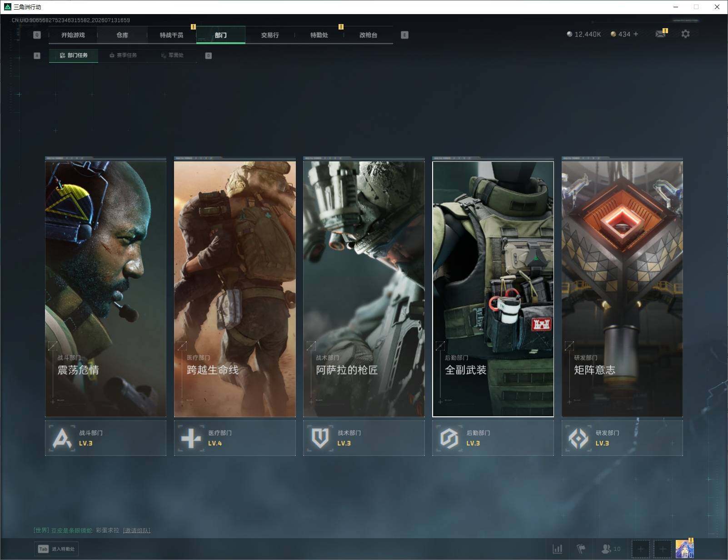
Task: Select the 部门 tab
Action: (221, 35)
